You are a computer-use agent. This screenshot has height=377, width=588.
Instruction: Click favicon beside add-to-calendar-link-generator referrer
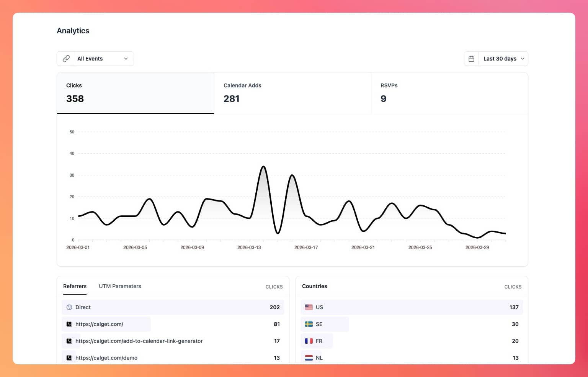(x=69, y=341)
